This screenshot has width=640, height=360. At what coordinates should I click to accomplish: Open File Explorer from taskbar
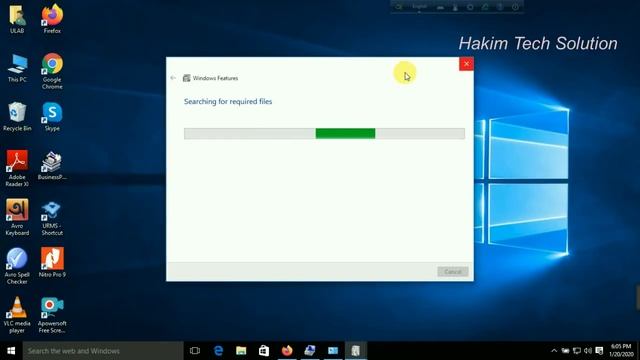pyautogui.click(x=241, y=351)
